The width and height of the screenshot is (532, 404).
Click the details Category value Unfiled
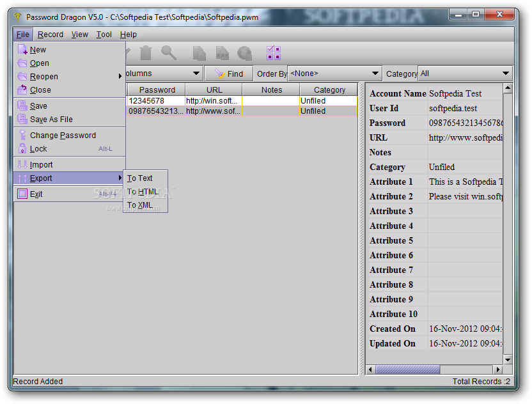click(x=441, y=167)
